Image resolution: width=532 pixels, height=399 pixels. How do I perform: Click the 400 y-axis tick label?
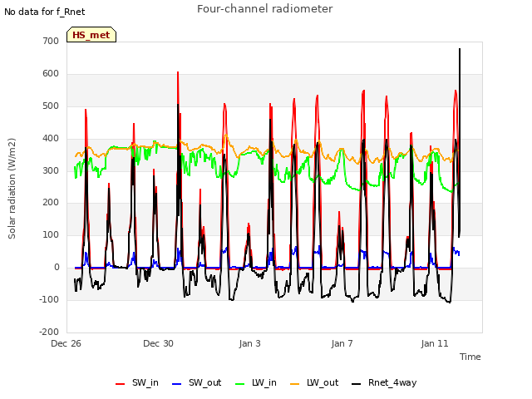click(x=51, y=139)
